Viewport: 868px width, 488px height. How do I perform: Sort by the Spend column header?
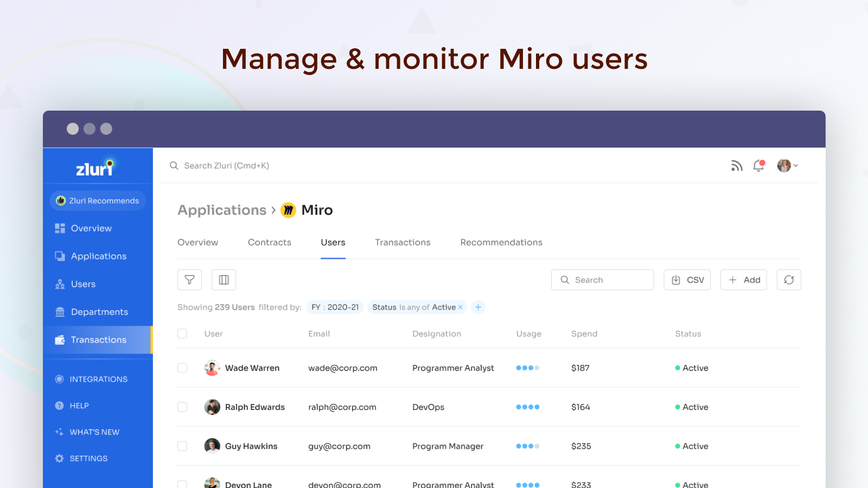(584, 333)
